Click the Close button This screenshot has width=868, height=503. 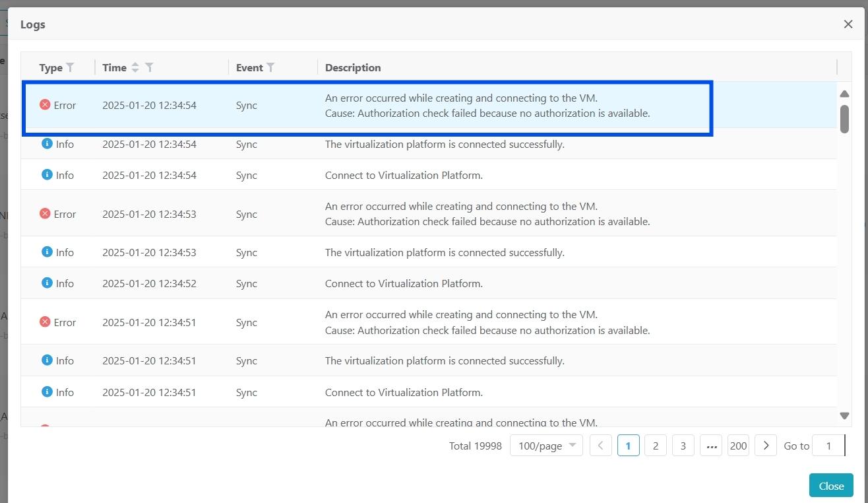coord(831,485)
